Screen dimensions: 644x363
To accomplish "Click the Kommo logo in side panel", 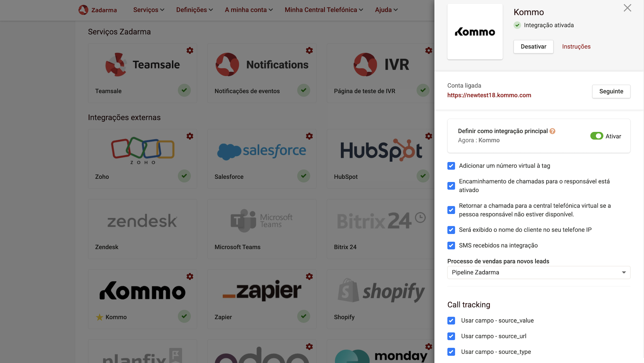I will (x=475, y=32).
